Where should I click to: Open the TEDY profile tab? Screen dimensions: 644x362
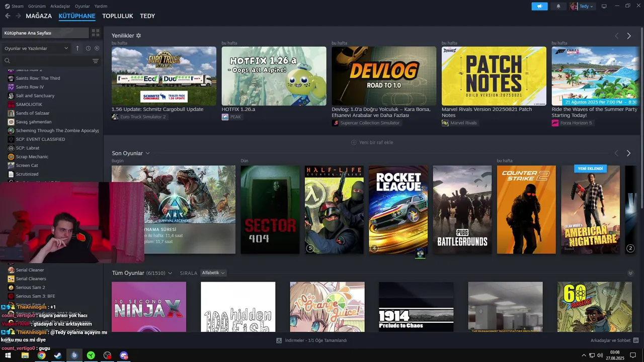point(147,16)
